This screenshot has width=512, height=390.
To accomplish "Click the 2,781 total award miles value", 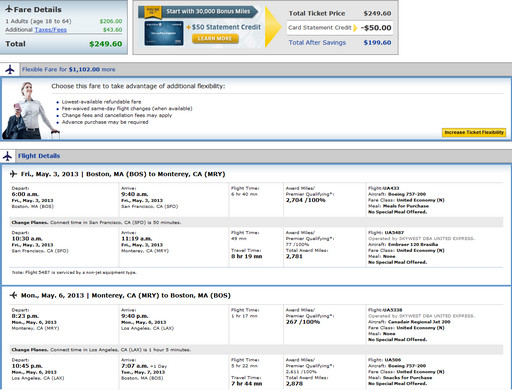I will pyautogui.click(x=294, y=256).
